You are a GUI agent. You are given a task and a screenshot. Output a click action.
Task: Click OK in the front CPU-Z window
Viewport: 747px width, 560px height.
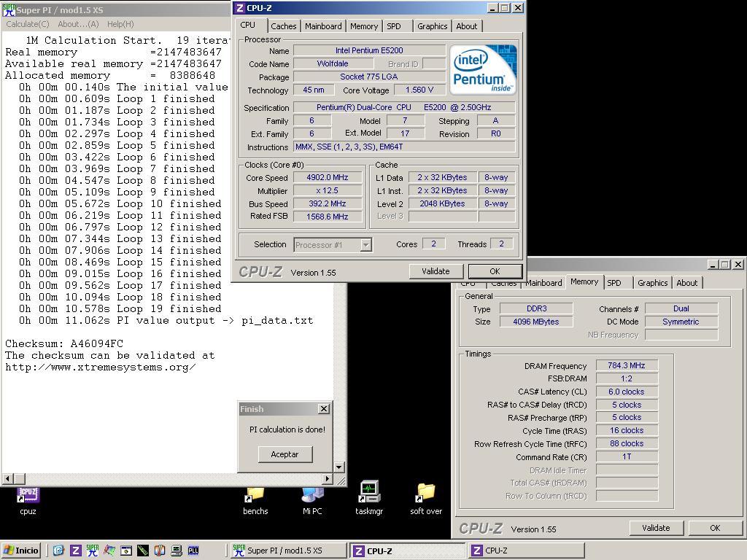pyautogui.click(x=495, y=271)
